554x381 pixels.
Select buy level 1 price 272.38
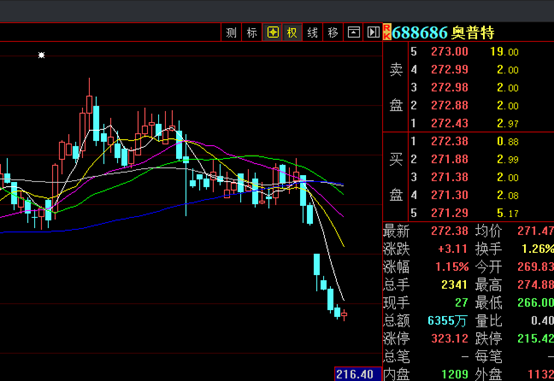pos(449,141)
